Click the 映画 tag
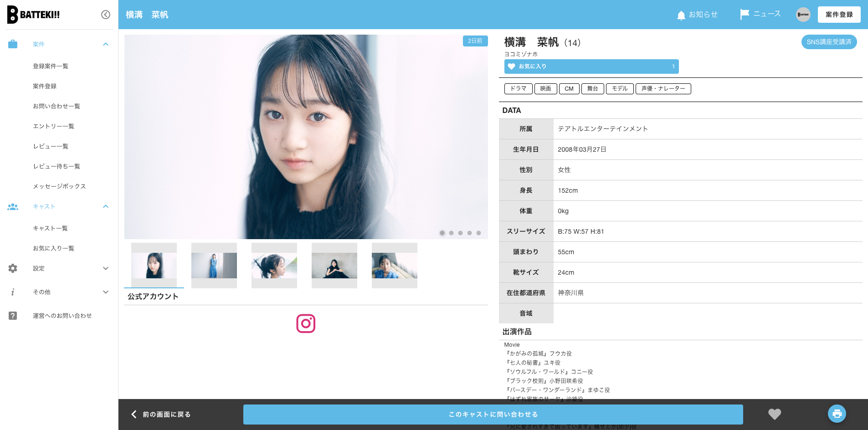 [546, 89]
